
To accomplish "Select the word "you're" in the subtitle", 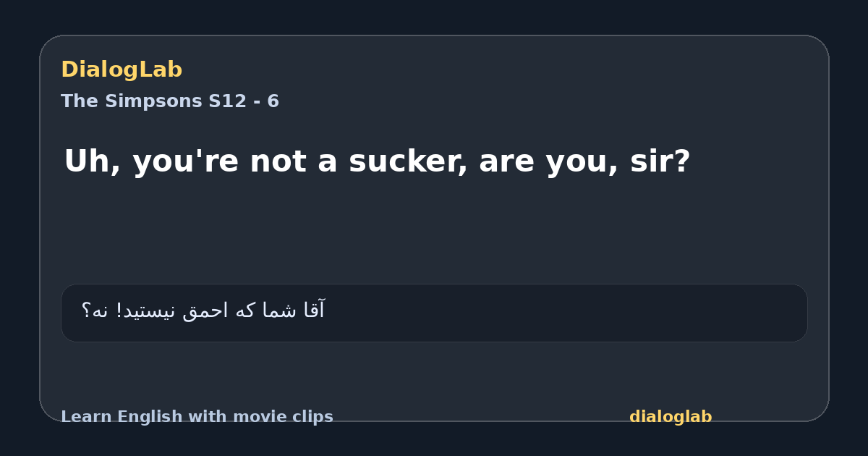I will (x=185, y=161).
